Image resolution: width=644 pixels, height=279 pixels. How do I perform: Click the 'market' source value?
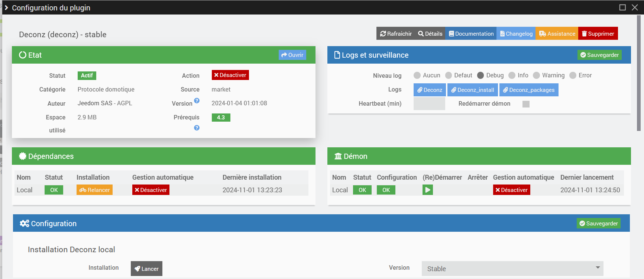(221, 90)
